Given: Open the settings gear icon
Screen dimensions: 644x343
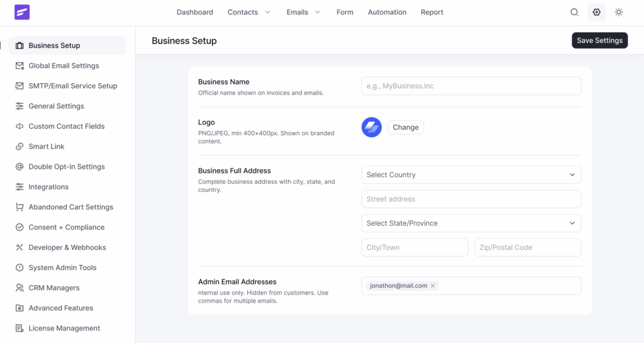Looking at the screenshot, I should tap(596, 13).
